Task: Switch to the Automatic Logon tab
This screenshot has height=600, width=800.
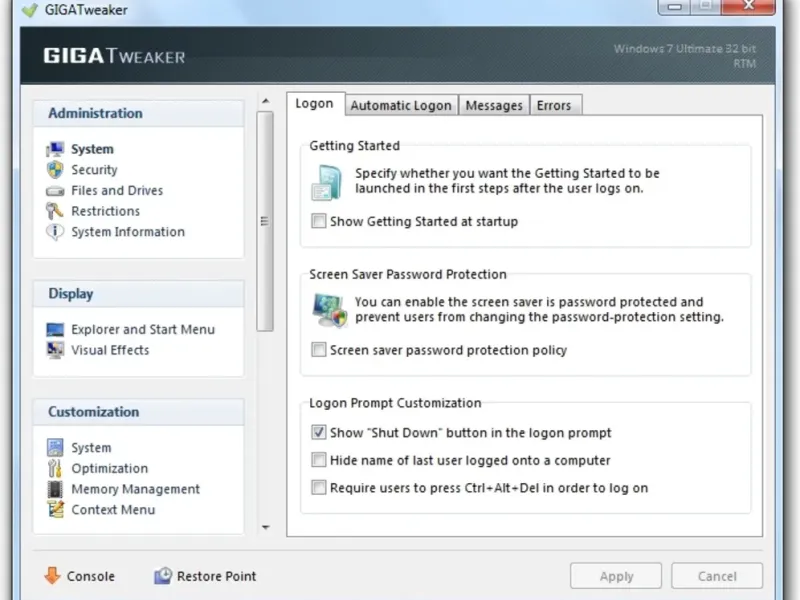Action: pyautogui.click(x=401, y=106)
